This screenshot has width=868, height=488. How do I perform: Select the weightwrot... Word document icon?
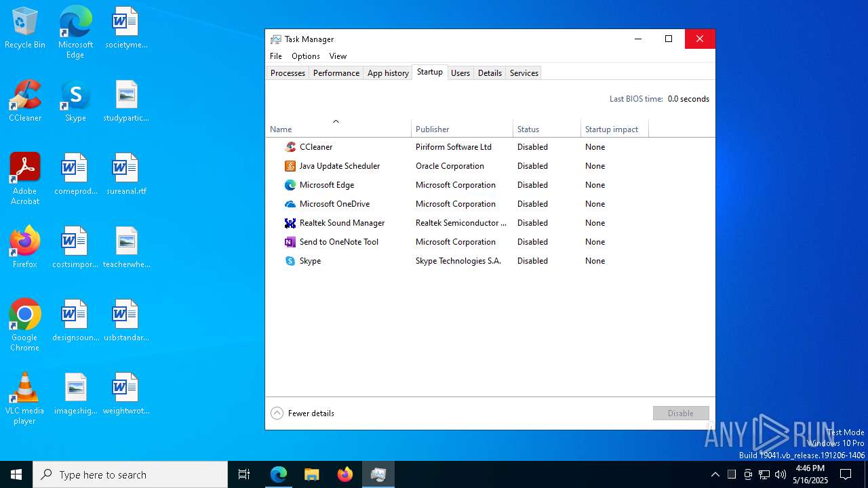point(126,394)
